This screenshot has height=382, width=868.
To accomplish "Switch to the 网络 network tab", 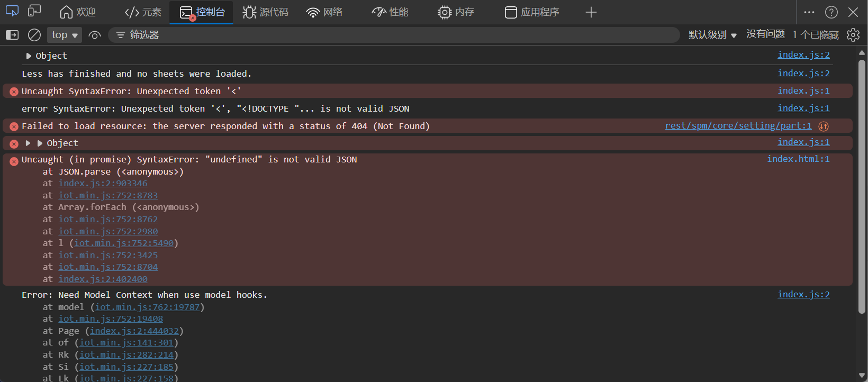I will [x=324, y=12].
